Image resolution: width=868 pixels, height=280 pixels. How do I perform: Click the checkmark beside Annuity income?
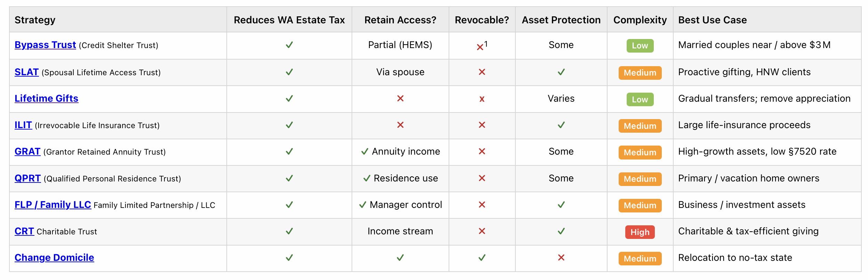pos(364,151)
